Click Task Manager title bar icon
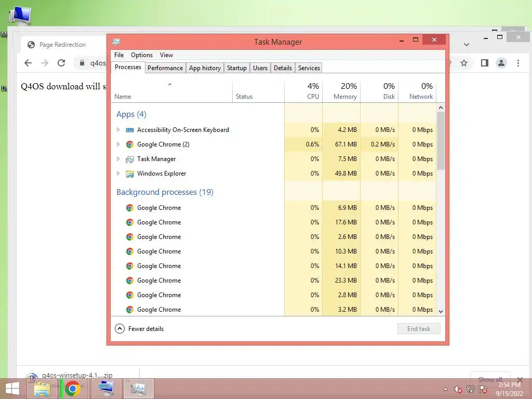This screenshot has width=532, height=399. [x=116, y=42]
